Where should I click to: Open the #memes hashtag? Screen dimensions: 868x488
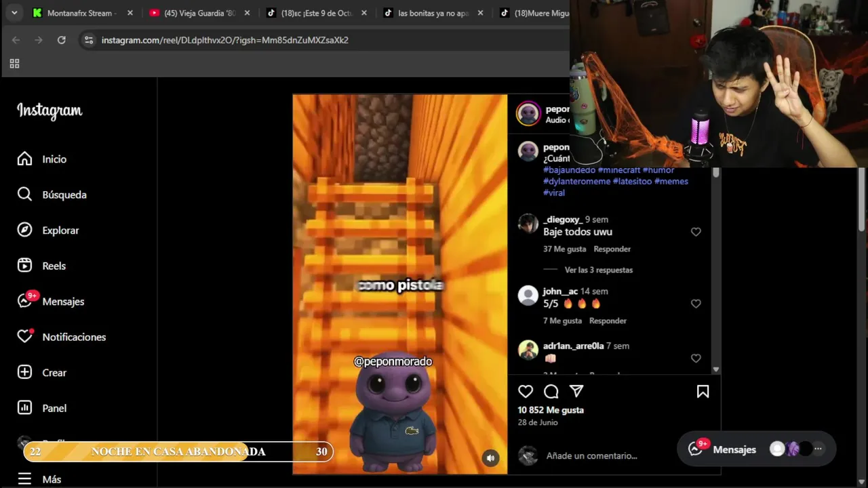671,182
